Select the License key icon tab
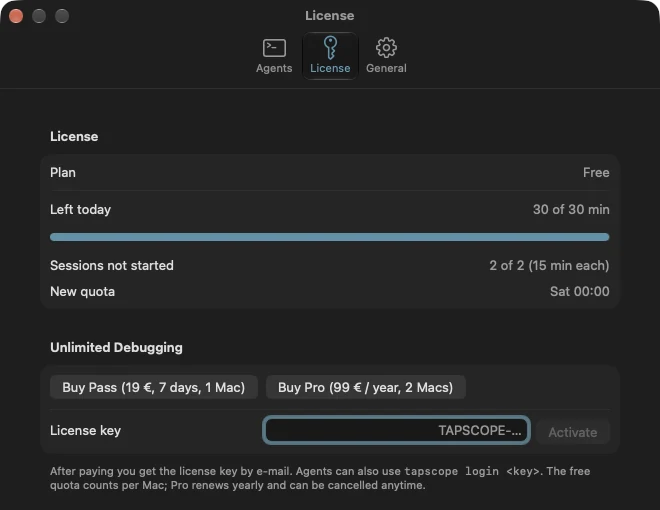The height and width of the screenshot is (510, 660). coord(330,56)
